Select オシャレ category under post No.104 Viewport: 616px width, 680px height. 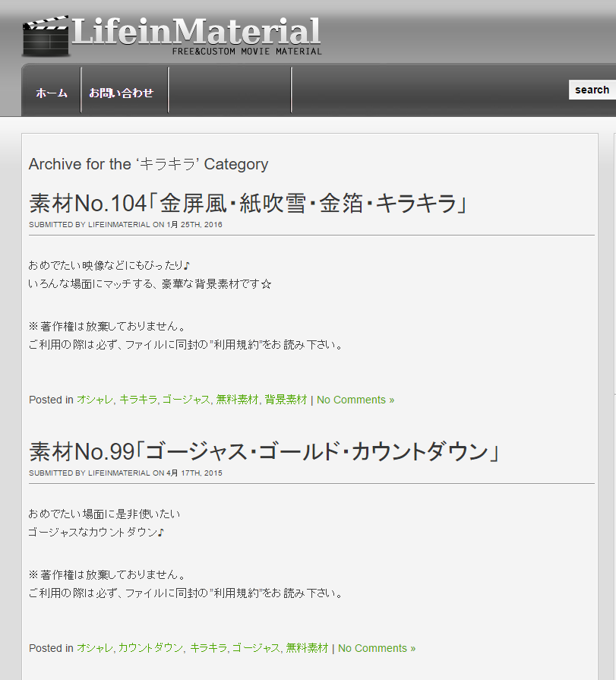click(x=94, y=400)
